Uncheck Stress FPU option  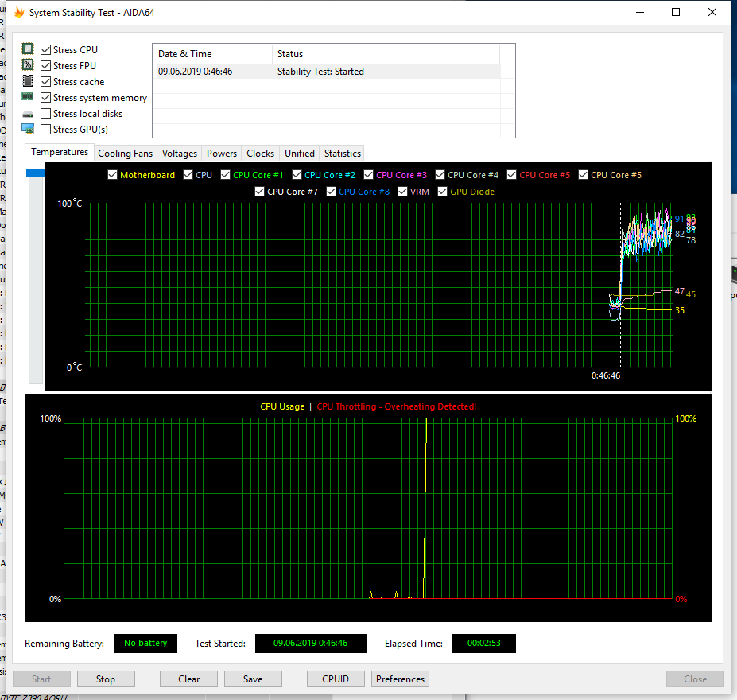(x=45, y=66)
